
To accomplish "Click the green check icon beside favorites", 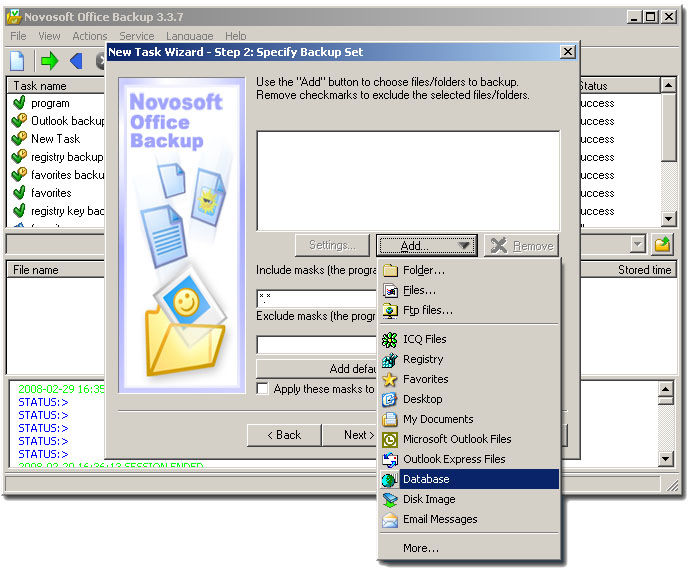I will [19, 193].
